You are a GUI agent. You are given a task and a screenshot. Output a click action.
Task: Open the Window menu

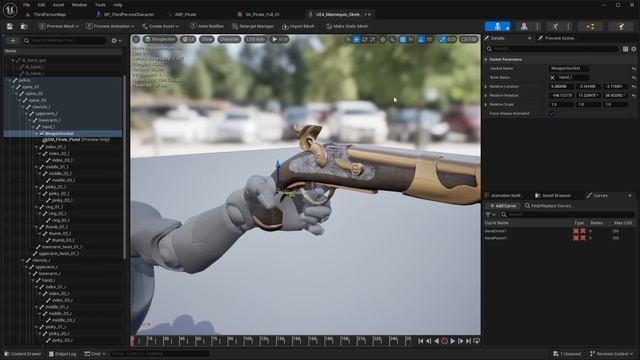79,5
